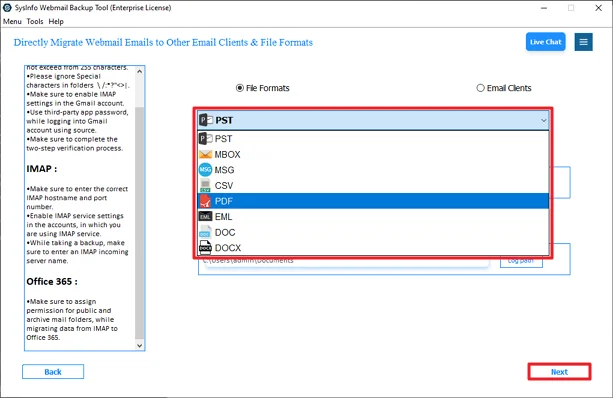Click the MSG round blue icon

pos(205,170)
